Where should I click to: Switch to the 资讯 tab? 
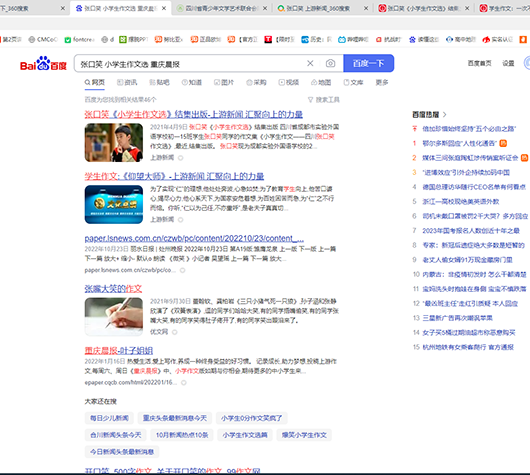127,82
